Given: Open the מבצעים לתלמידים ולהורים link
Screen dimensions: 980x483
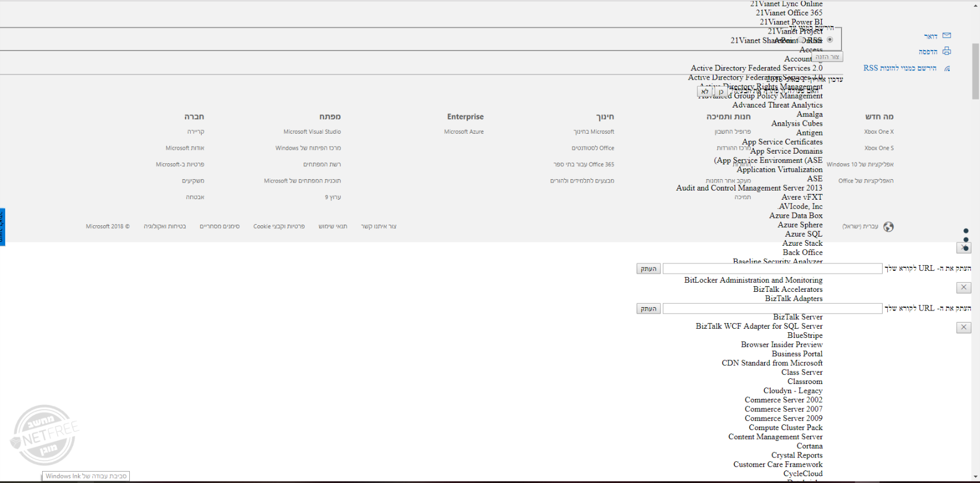Looking at the screenshot, I should 582,181.
